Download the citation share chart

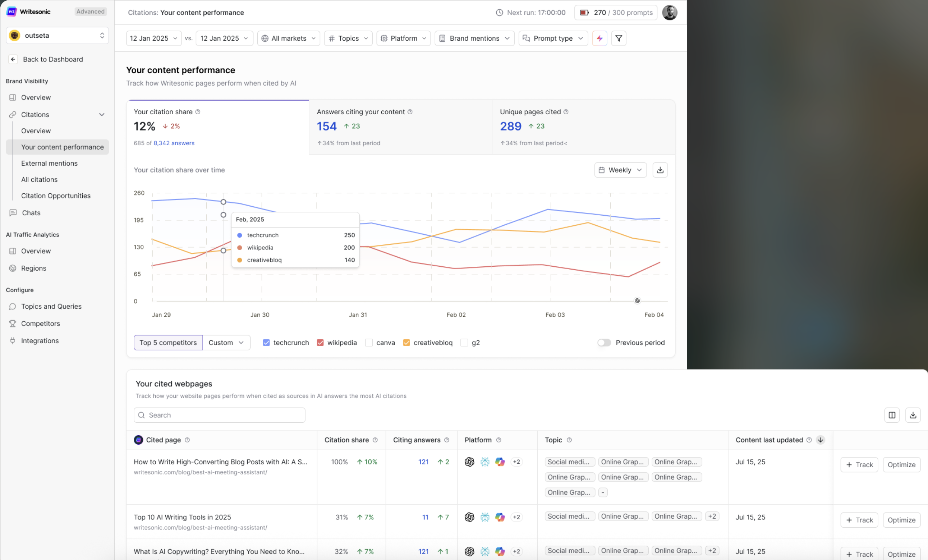pos(660,170)
